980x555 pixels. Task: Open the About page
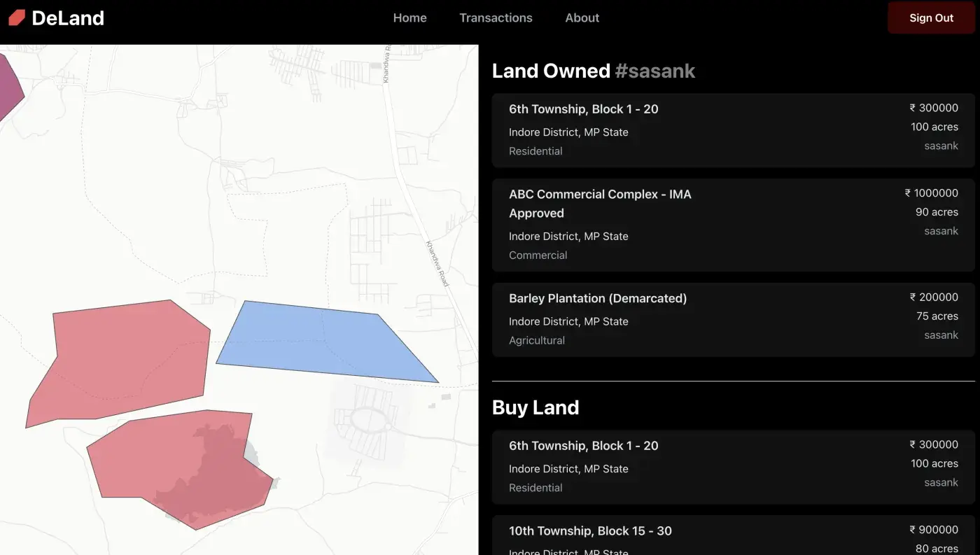(582, 18)
